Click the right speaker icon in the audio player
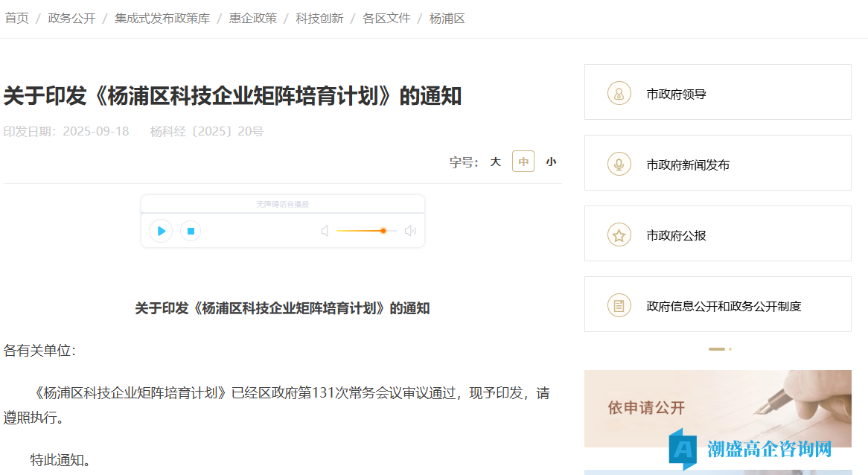The width and height of the screenshot is (868, 475). [x=410, y=231]
